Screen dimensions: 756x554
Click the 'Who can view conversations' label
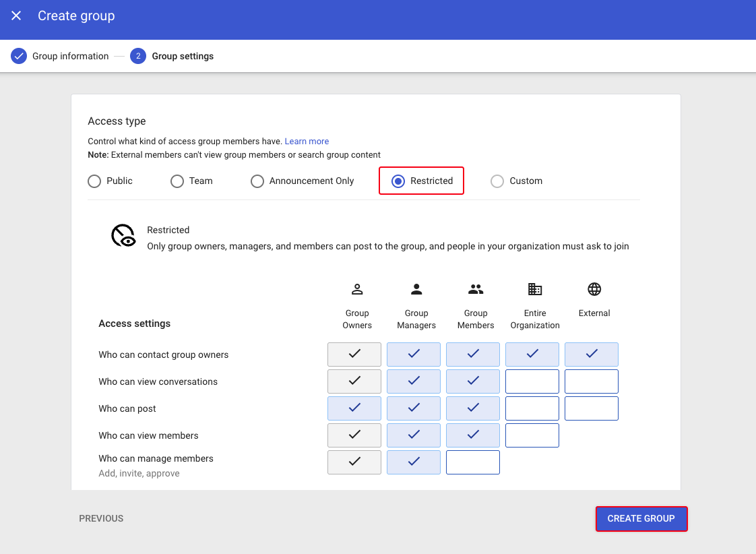pyautogui.click(x=158, y=381)
